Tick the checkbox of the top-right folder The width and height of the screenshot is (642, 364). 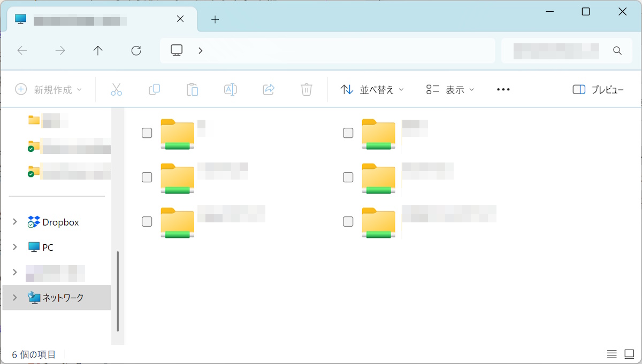tap(348, 133)
